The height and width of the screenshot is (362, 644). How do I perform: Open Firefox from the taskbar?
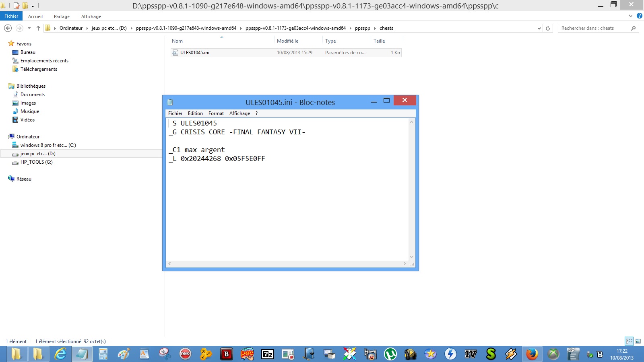point(532,354)
